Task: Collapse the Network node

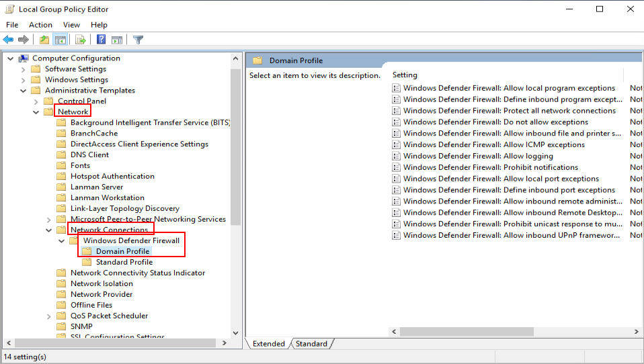Action: (36, 111)
